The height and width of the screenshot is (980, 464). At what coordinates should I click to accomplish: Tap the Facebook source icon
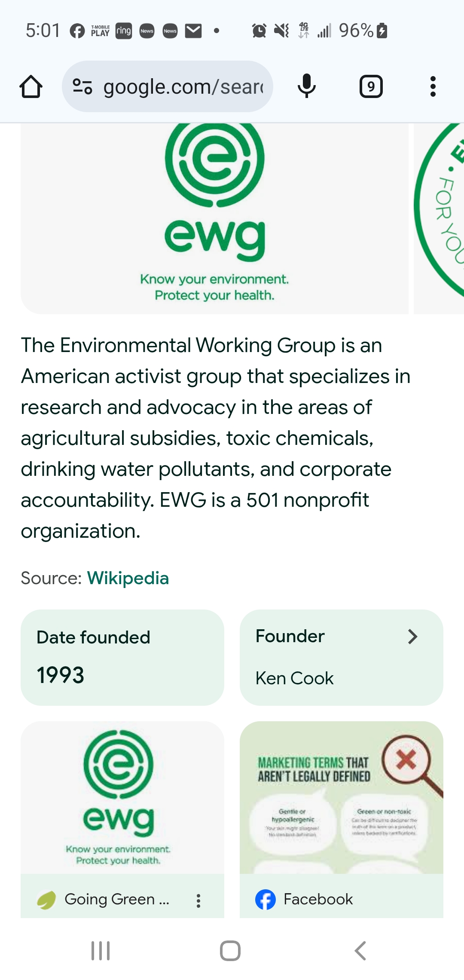tap(266, 900)
